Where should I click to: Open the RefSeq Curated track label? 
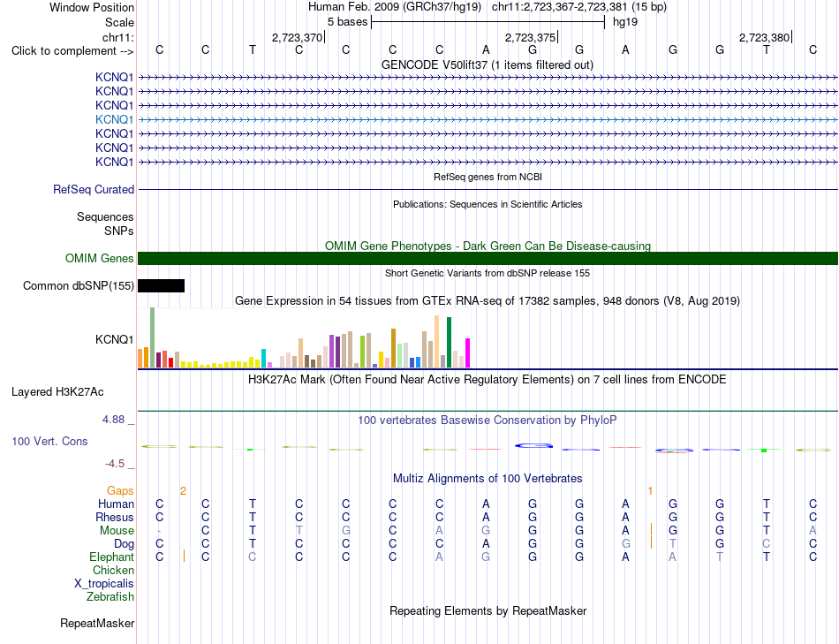point(93,190)
